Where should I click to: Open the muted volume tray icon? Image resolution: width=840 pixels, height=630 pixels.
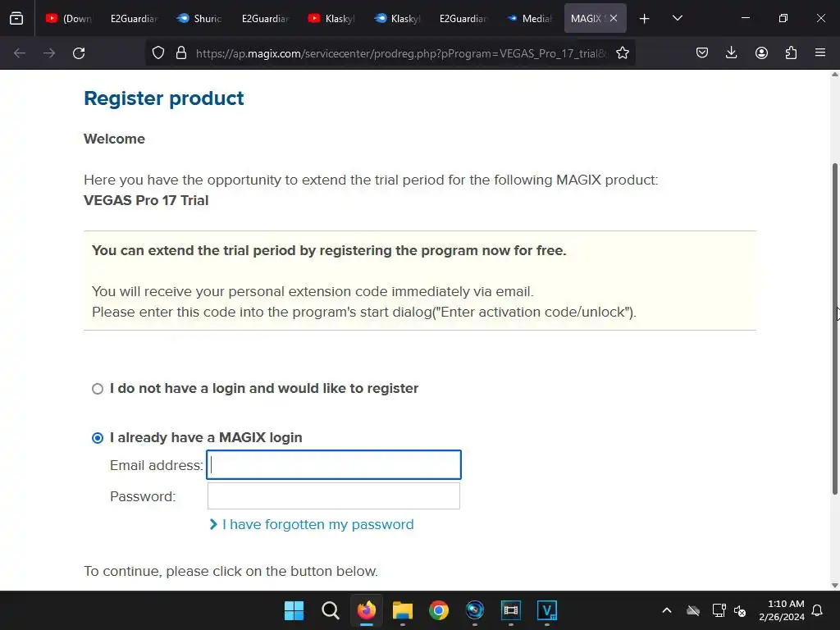[741, 610]
